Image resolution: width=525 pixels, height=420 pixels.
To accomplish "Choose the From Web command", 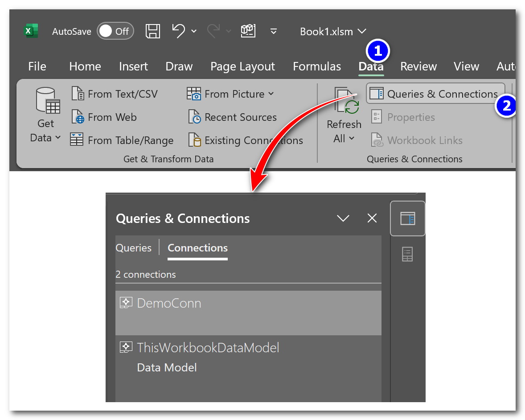I will [x=104, y=117].
